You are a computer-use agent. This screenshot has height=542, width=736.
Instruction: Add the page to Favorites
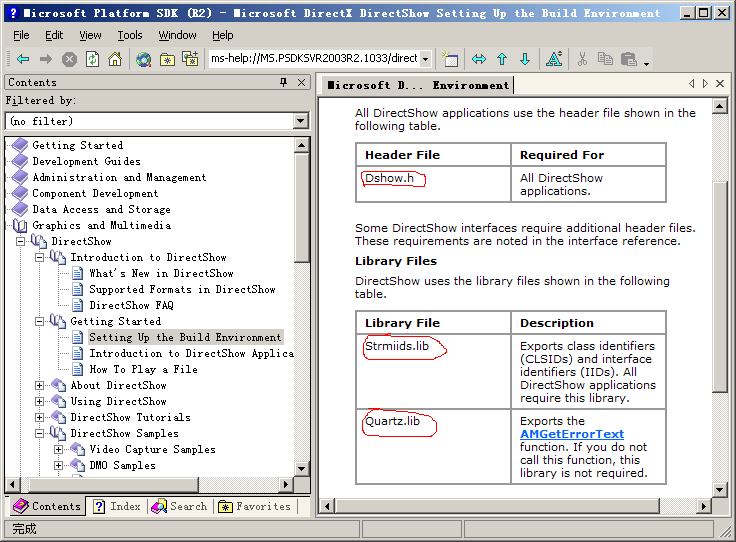(190, 59)
